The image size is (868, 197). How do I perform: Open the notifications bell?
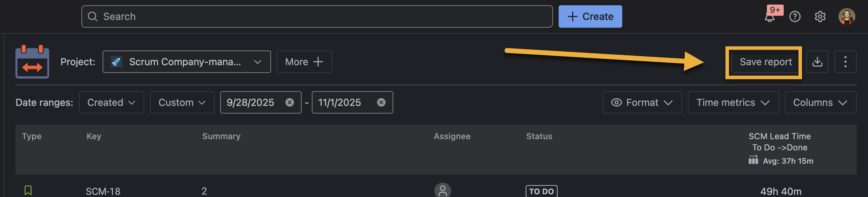pos(769,17)
